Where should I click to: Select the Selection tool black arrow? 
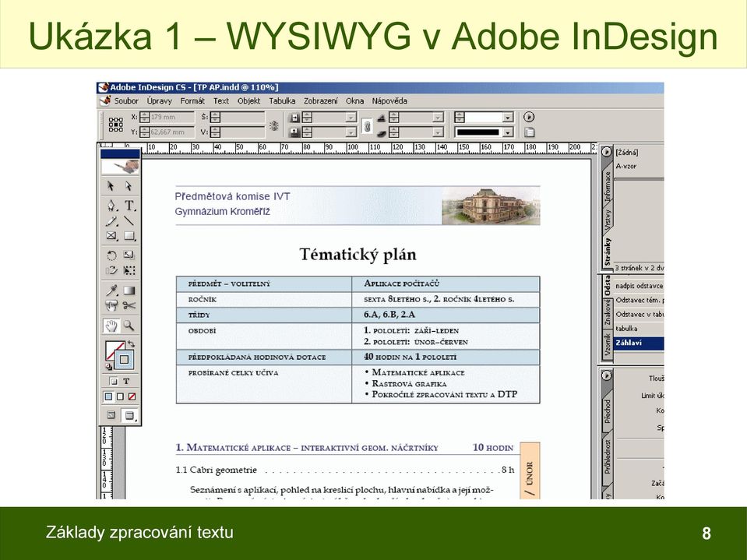pyautogui.click(x=111, y=185)
